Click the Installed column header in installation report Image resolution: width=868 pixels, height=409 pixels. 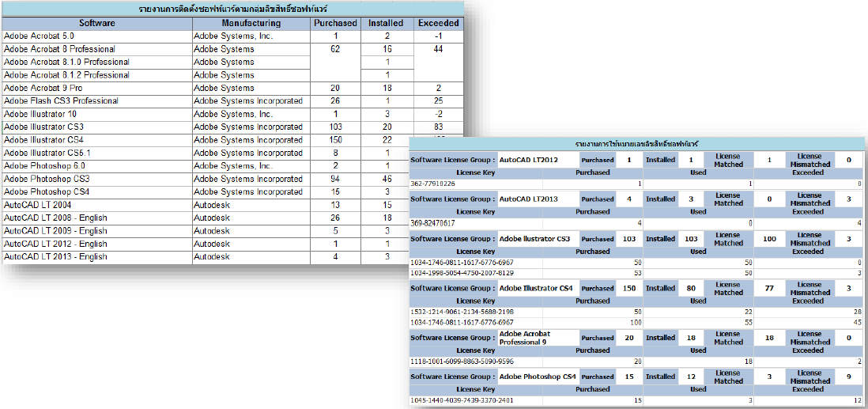tap(387, 23)
